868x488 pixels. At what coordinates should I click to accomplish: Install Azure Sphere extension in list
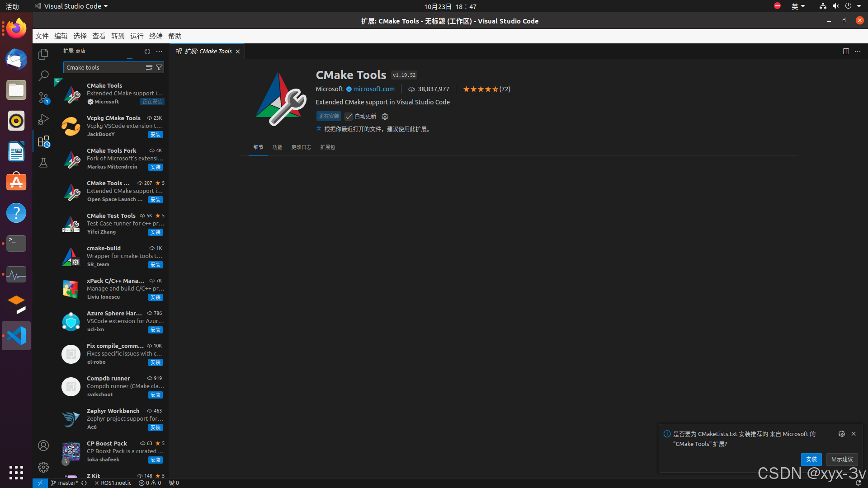click(156, 330)
